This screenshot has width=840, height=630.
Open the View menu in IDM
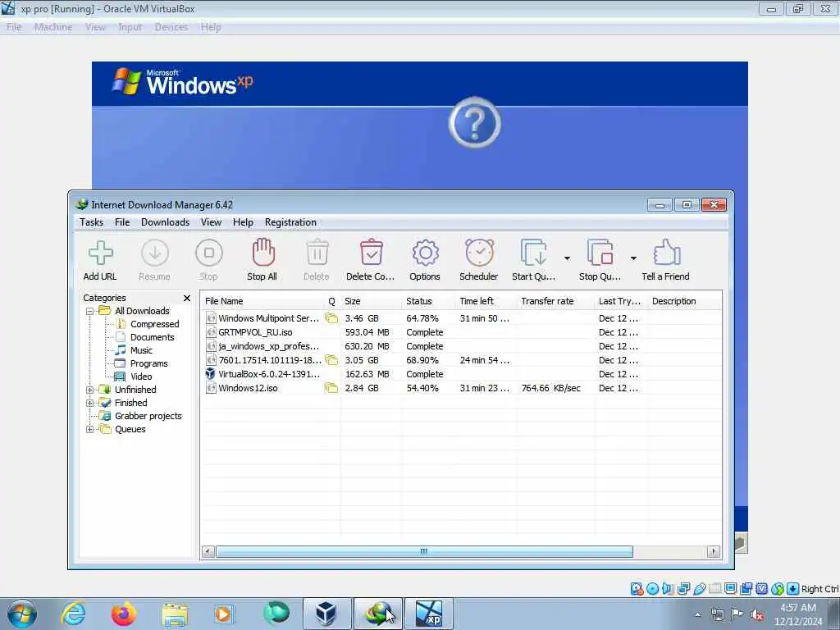click(x=211, y=222)
